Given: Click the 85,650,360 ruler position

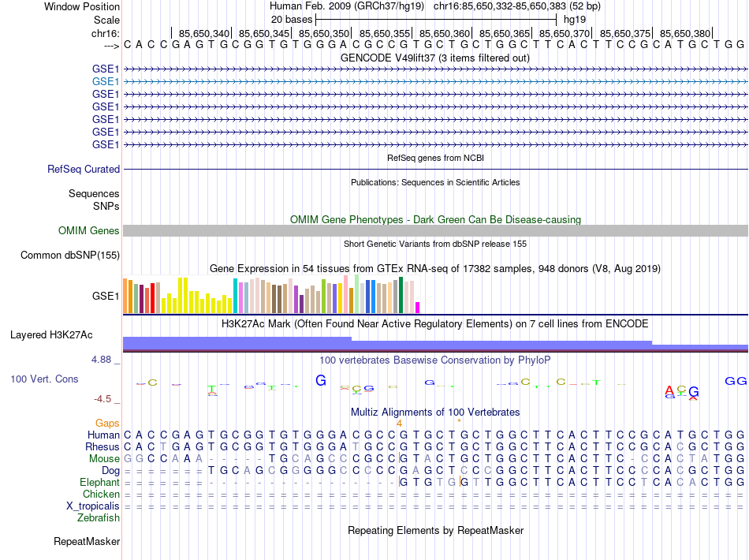Looking at the screenshot, I should (445, 33).
